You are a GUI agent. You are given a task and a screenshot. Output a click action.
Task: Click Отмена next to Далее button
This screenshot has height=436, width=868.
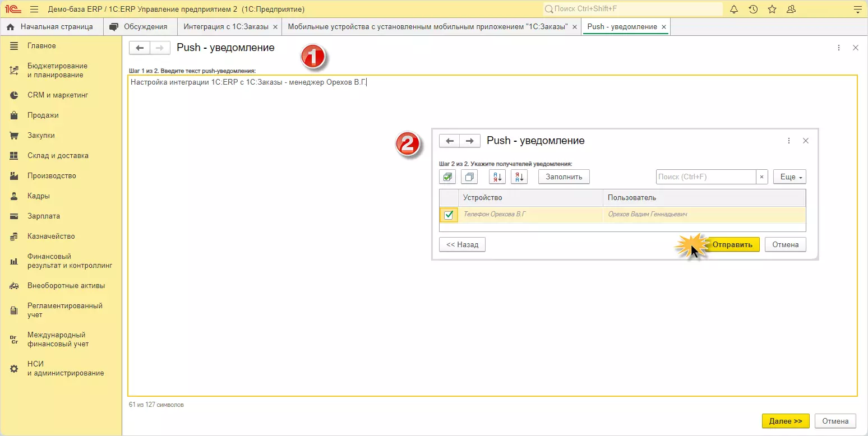835,421
